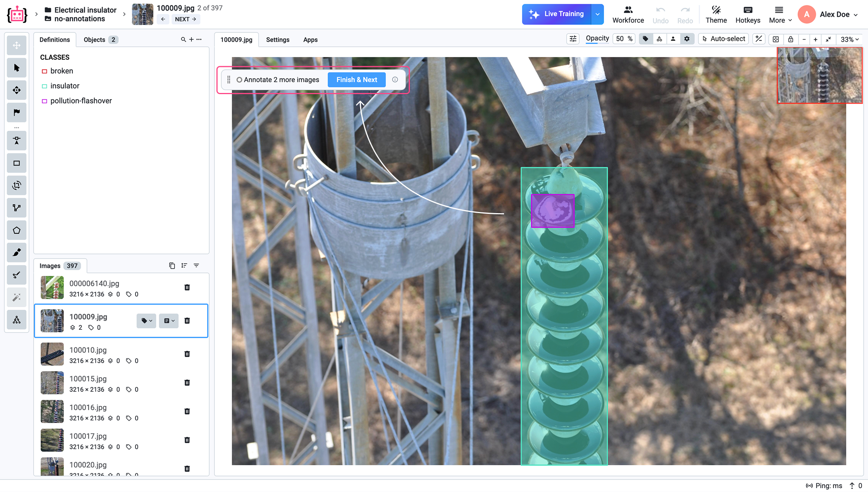Select the Crop/rotate tool
Viewport: 868px width, 492px height.
16,186
